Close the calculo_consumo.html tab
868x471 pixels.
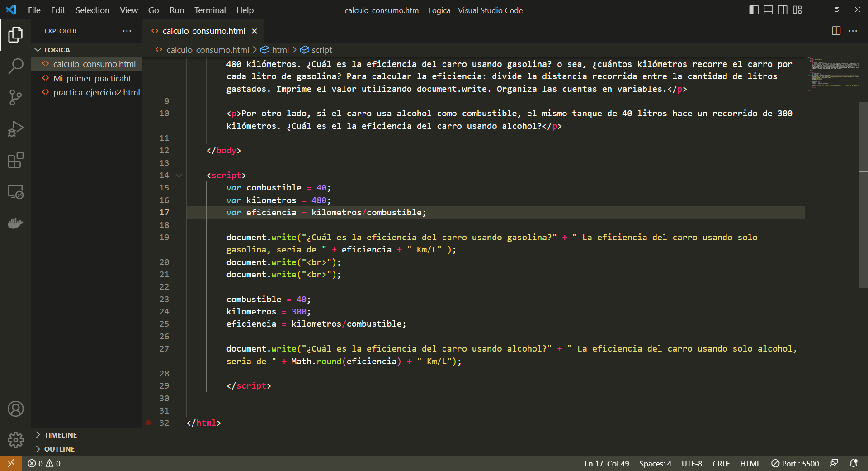[255, 31]
